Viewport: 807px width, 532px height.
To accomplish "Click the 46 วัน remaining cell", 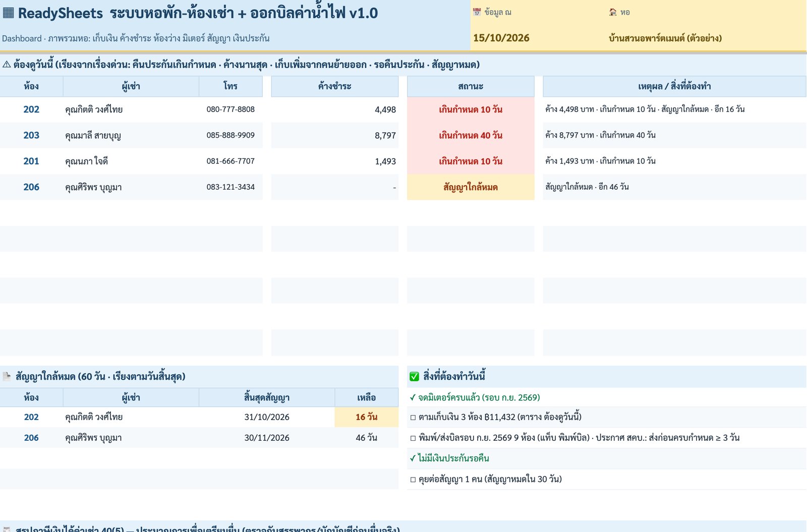I will pyautogui.click(x=367, y=438).
